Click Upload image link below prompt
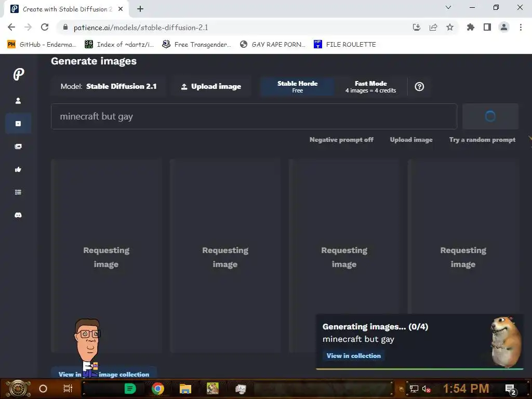 click(411, 140)
